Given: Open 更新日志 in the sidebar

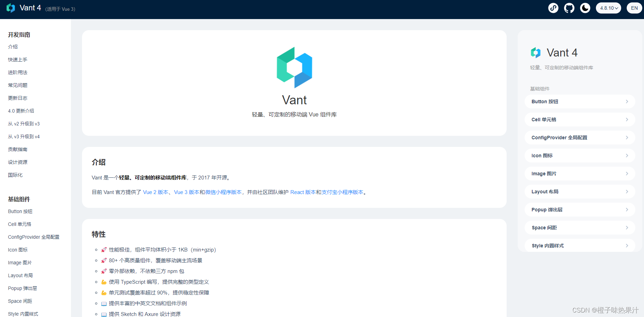Looking at the screenshot, I should (x=18, y=98).
